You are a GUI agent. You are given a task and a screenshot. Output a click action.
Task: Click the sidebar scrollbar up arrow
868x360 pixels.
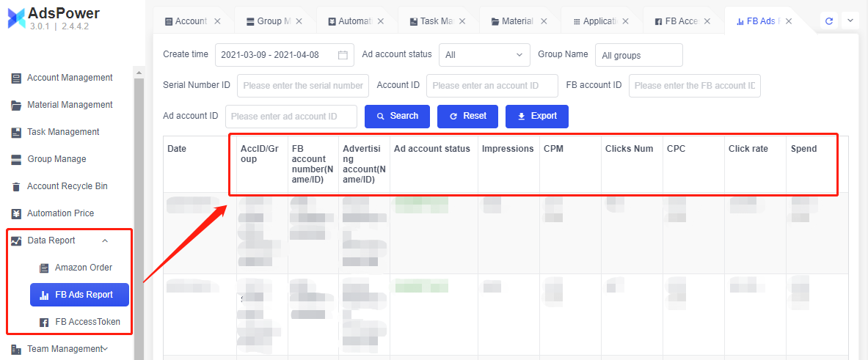tap(139, 73)
